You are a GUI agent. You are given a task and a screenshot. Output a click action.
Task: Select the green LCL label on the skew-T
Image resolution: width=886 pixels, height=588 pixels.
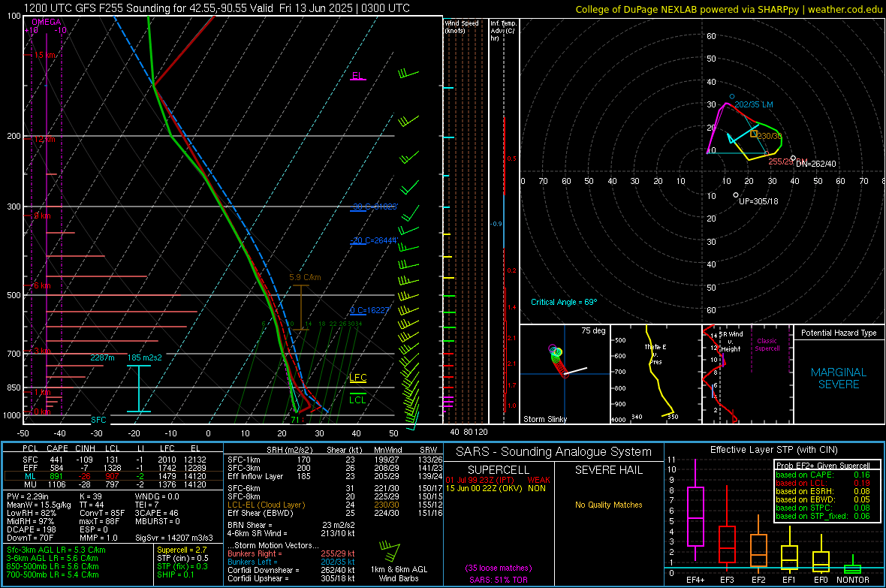357,400
